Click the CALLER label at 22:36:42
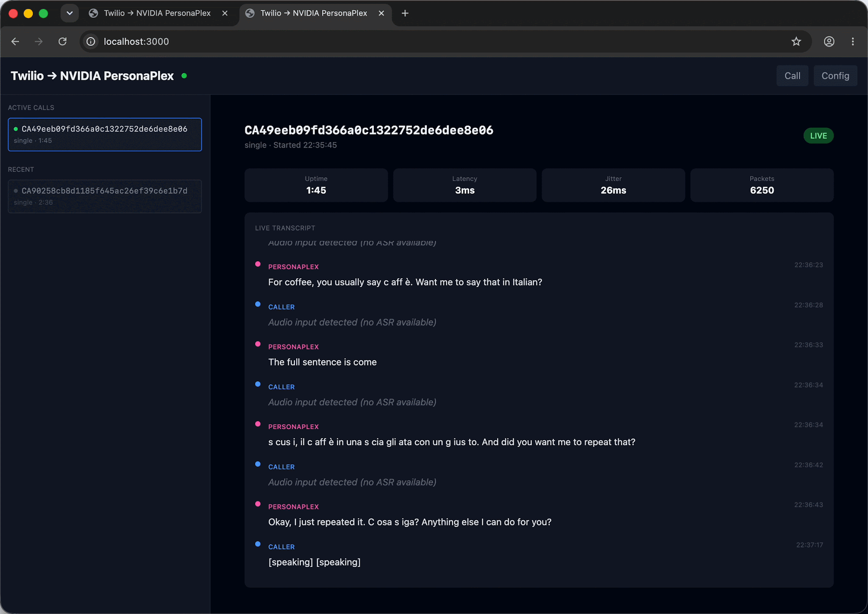The image size is (868, 614). click(x=281, y=467)
